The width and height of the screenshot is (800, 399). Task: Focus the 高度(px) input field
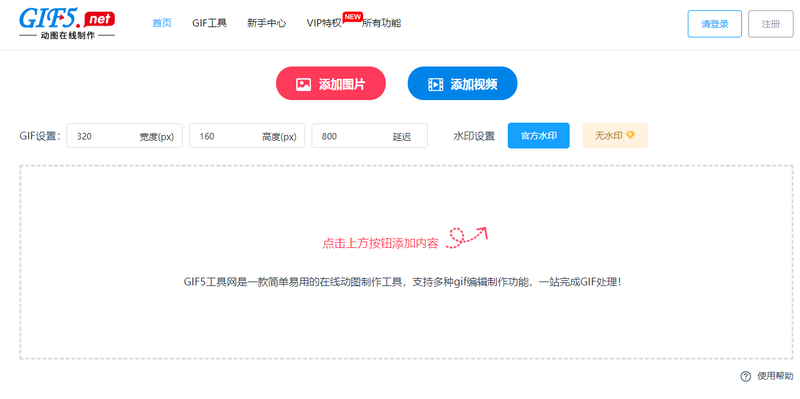(x=247, y=136)
